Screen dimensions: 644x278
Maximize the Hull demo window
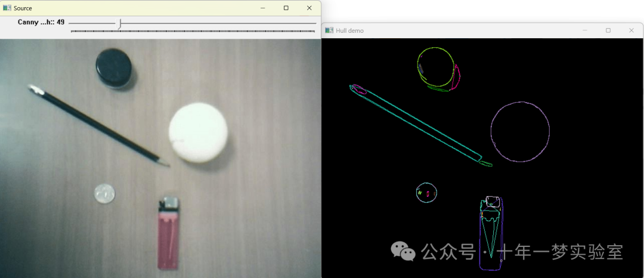pos(608,30)
